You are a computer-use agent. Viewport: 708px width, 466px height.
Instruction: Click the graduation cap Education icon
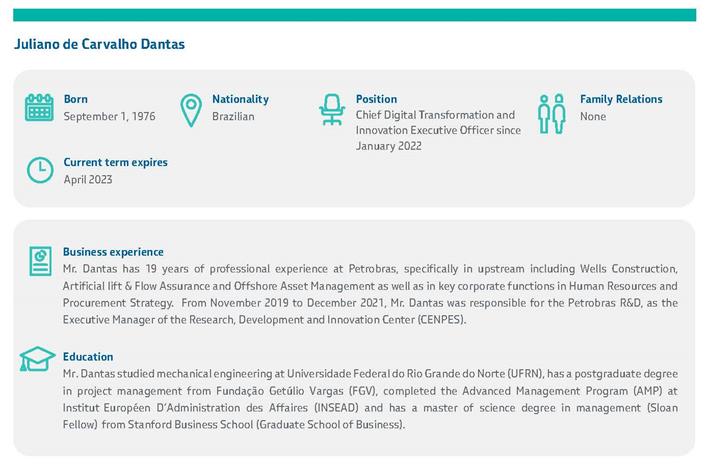tap(38, 359)
